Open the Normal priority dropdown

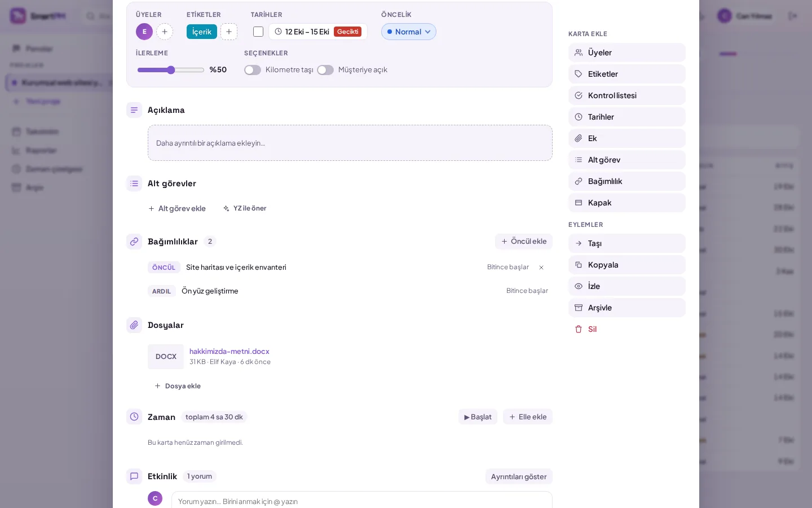409,32
